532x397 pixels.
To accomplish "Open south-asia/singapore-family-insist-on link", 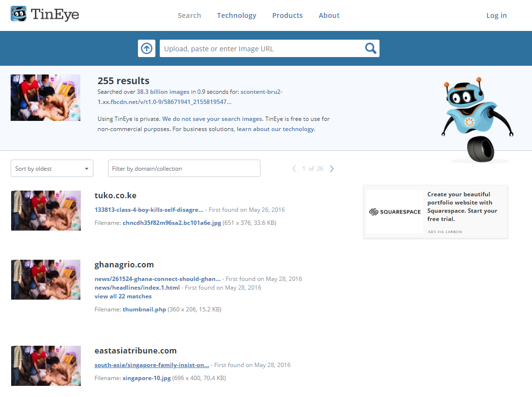I will coord(152,365).
